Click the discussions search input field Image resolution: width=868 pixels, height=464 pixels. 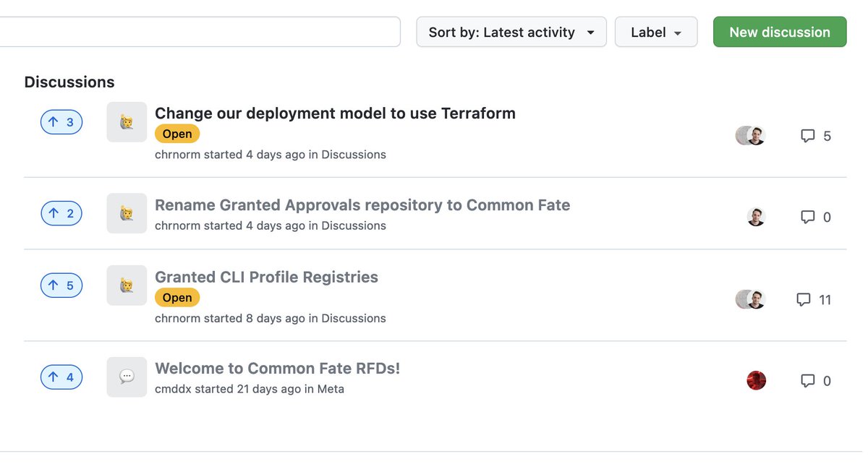point(200,32)
